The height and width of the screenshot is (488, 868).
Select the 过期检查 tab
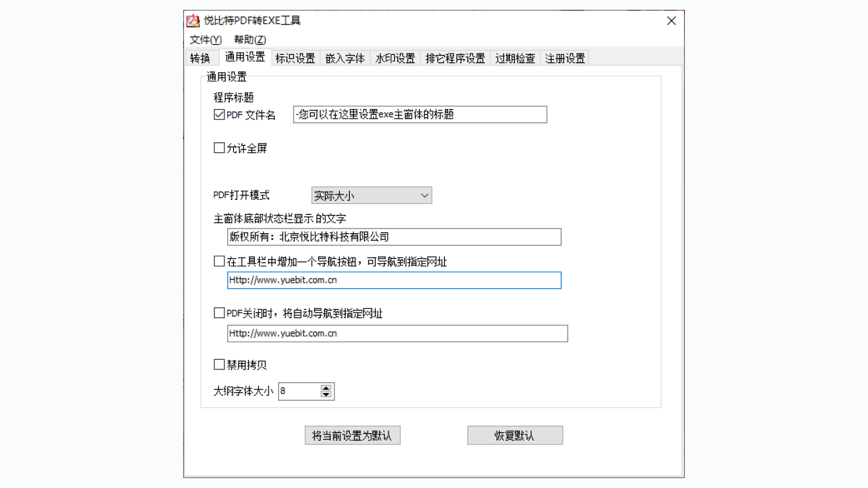515,58
